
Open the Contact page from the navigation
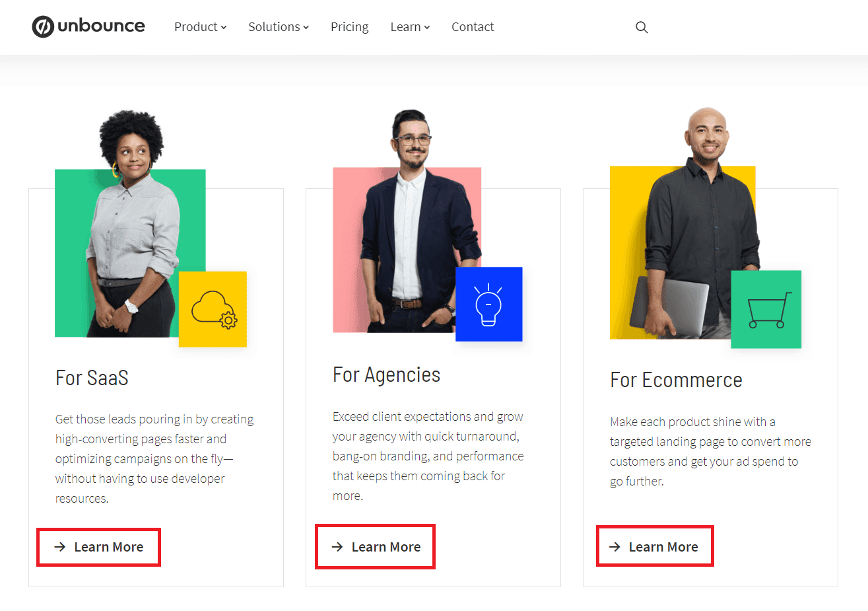click(x=473, y=26)
